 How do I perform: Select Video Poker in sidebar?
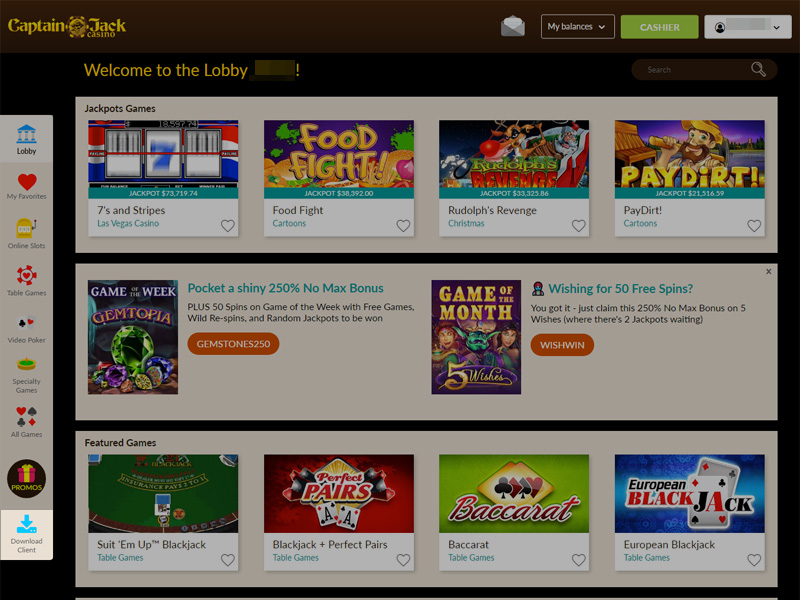coord(27,329)
